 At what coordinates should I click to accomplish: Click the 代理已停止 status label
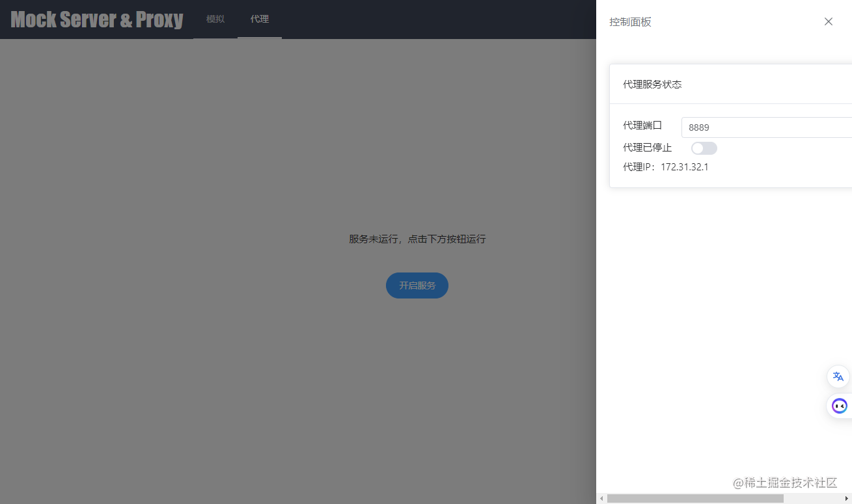coord(647,148)
